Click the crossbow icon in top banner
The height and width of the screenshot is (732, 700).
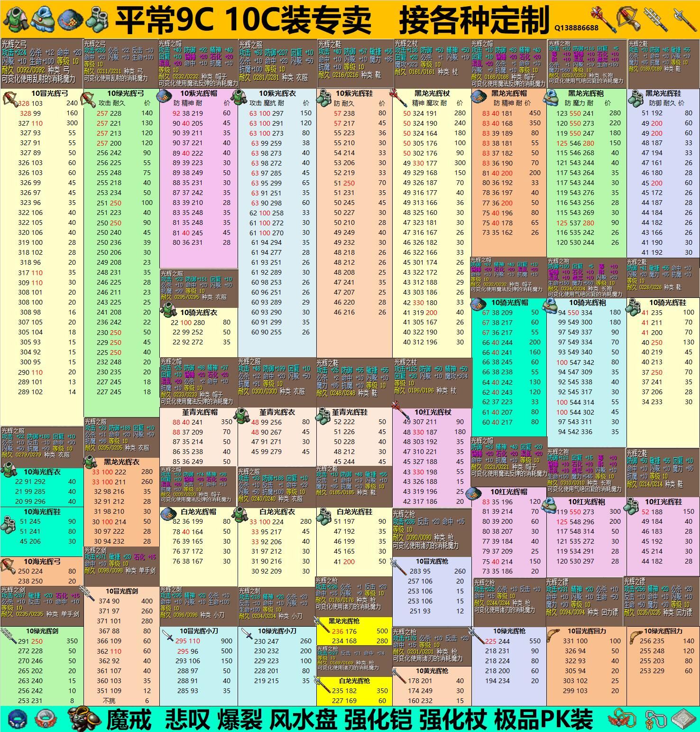point(629,19)
